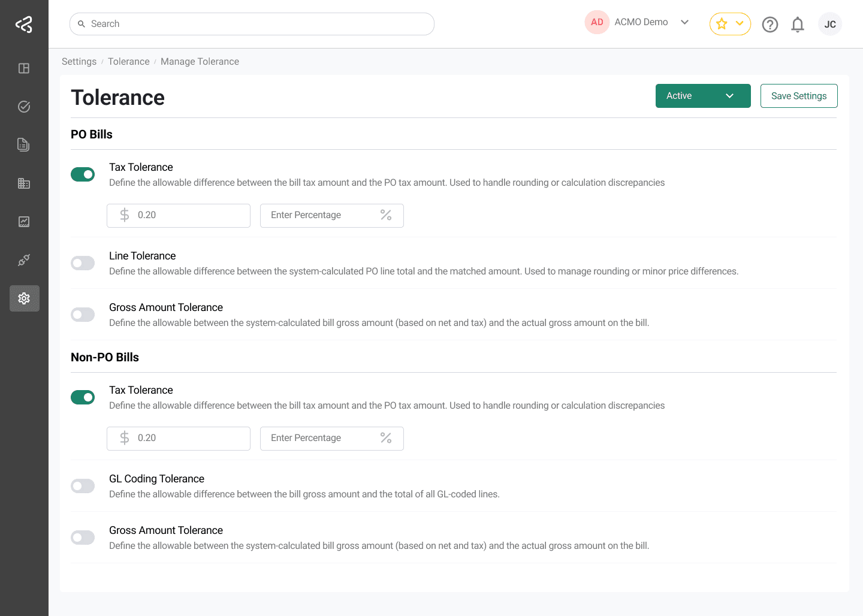
Task: Click the Settings breadcrumb link
Action: [x=79, y=61]
